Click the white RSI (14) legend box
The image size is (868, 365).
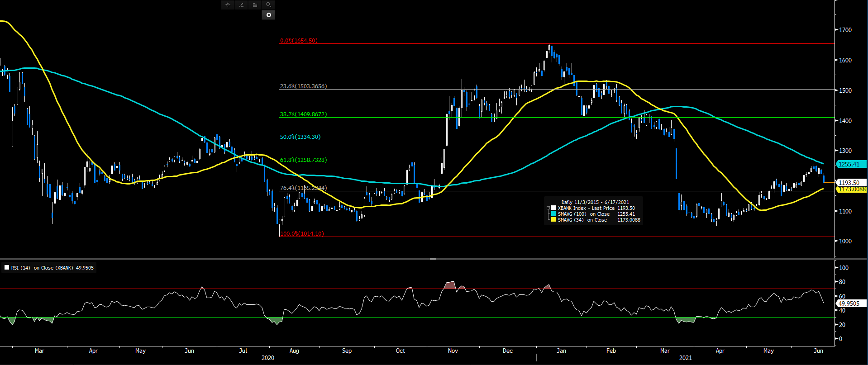point(7,268)
